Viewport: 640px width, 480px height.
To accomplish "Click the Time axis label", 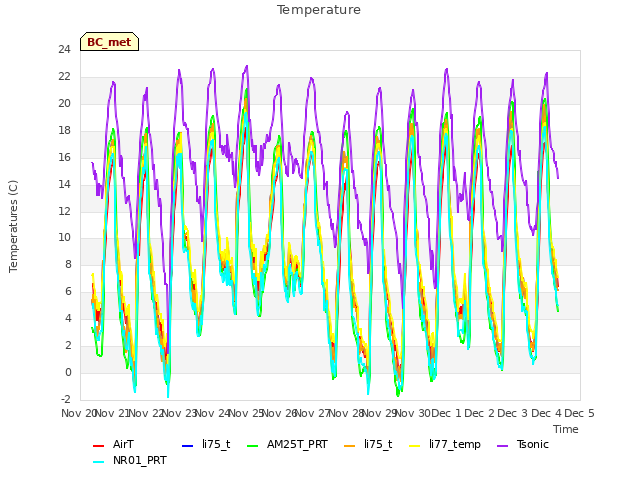I will click(566, 429).
